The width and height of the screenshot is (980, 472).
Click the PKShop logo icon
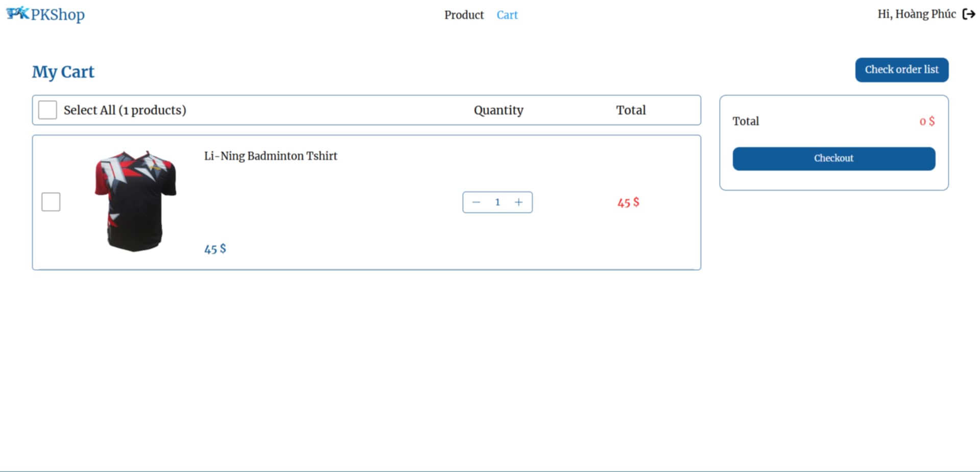[x=17, y=13]
